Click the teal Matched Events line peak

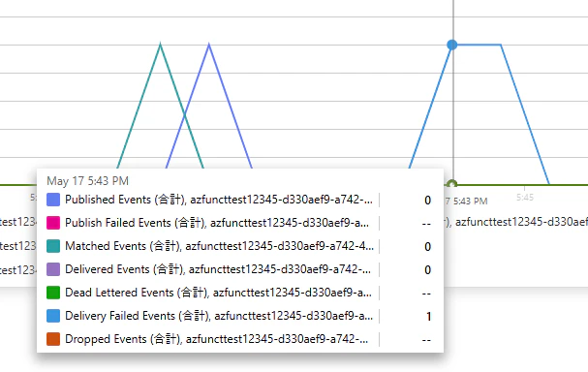pyautogui.click(x=160, y=45)
